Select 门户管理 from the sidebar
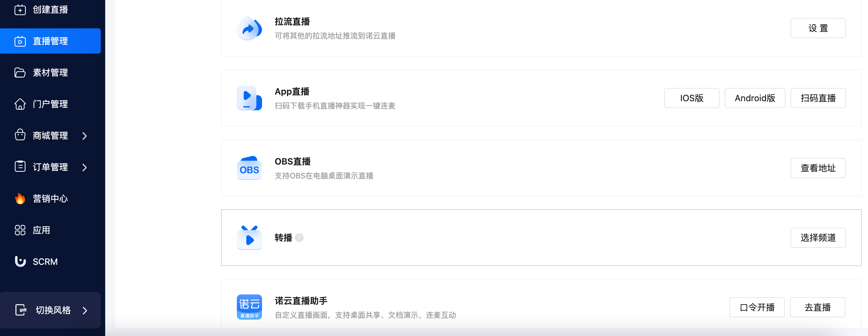Image resolution: width=868 pixels, height=336 pixels. click(50, 104)
